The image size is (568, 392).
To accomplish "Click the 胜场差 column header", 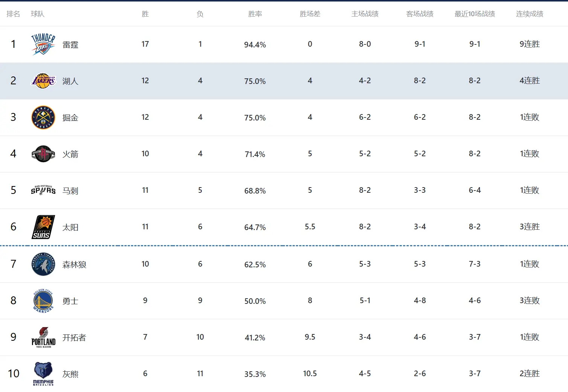I will pyautogui.click(x=310, y=14).
